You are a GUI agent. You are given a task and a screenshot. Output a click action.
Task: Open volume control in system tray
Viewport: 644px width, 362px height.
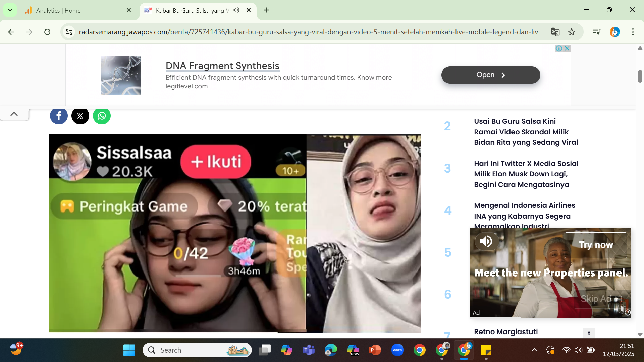[578, 350]
